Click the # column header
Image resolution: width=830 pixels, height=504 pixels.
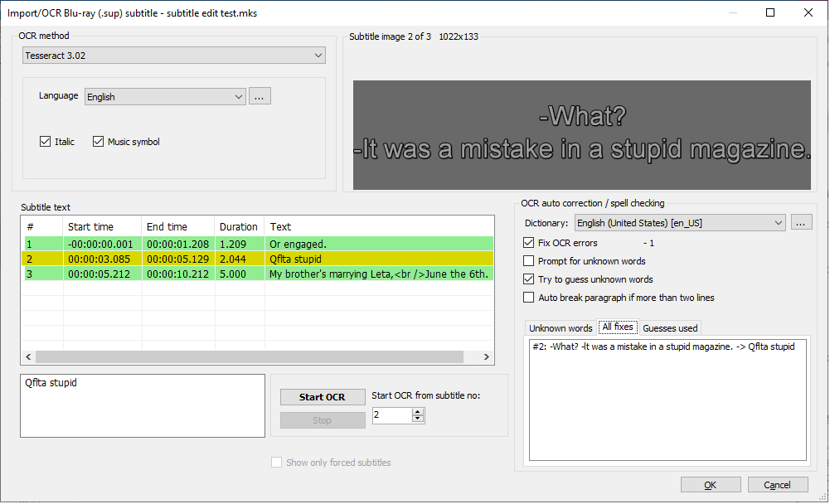[x=41, y=226]
